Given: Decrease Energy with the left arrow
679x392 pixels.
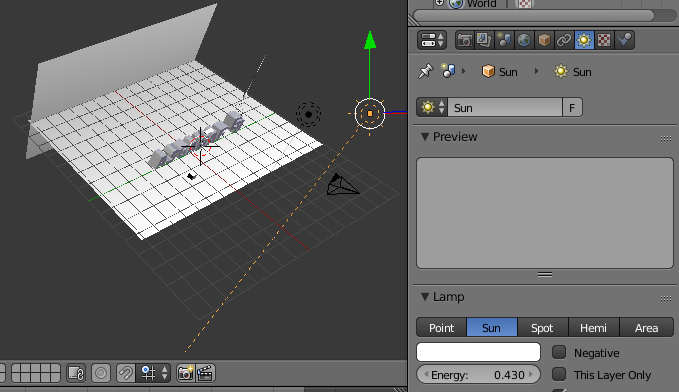Looking at the screenshot, I should [x=426, y=375].
